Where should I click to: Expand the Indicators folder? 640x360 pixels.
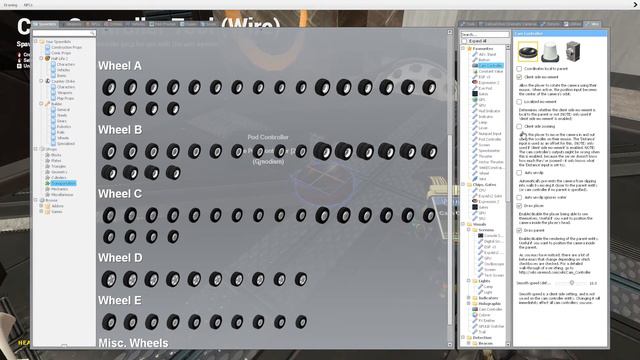pyautogui.click(x=469, y=298)
